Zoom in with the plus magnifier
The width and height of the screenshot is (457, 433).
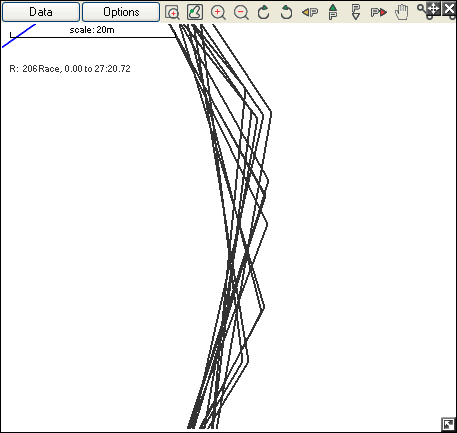pyautogui.click(x=218, y=12)
